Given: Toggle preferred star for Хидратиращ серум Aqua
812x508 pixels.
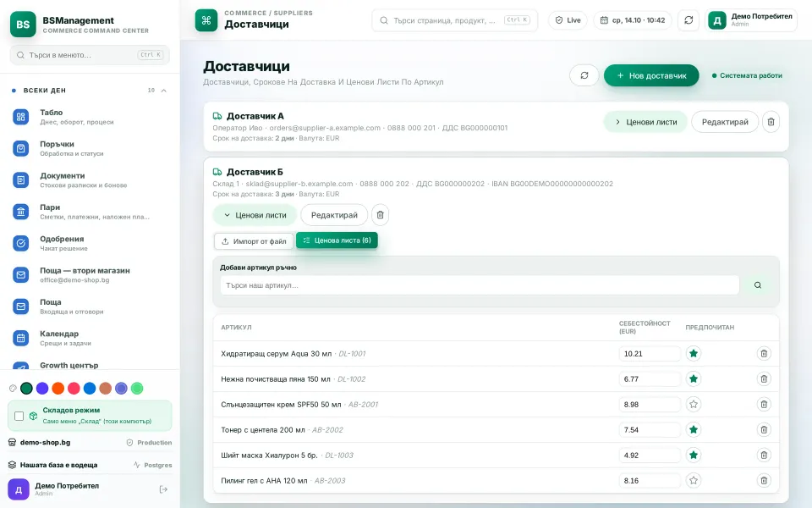Looking at the screenshot, I should click(694, 354).
